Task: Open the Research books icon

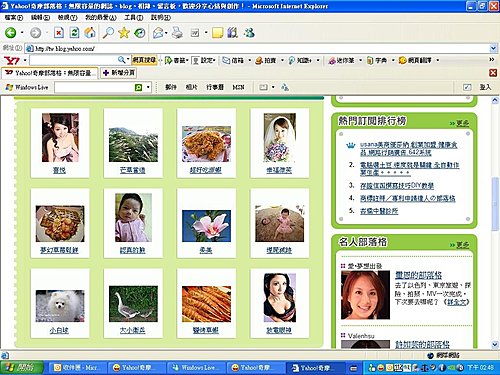Action: click(x=233, y=33)
